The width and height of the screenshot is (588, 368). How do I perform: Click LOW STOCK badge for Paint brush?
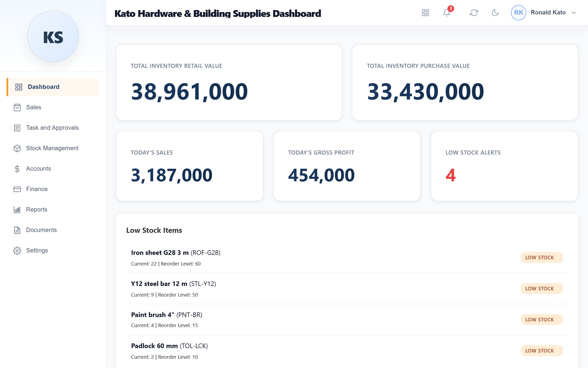point(542,320)
